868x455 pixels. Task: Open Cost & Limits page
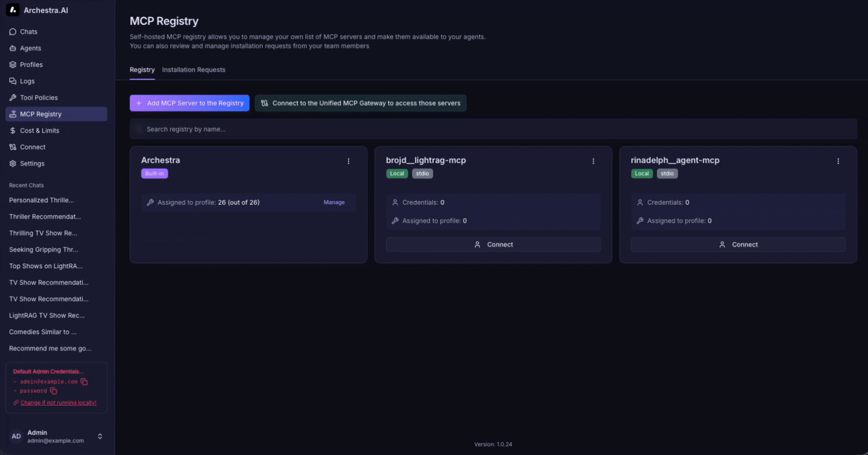click(x=39, y=130)
